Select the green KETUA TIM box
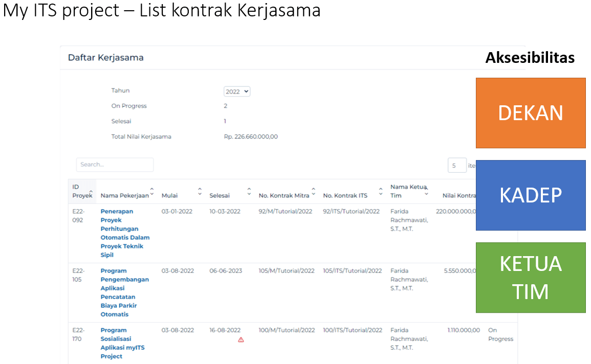Viewport: 591px width, 364px height. tap(531, 278)
